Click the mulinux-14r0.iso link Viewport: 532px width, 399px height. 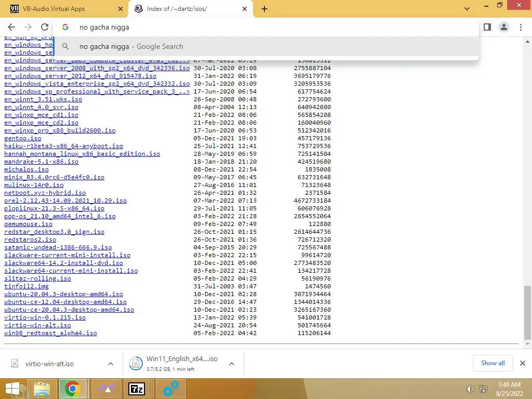click(x=34, y=185)
